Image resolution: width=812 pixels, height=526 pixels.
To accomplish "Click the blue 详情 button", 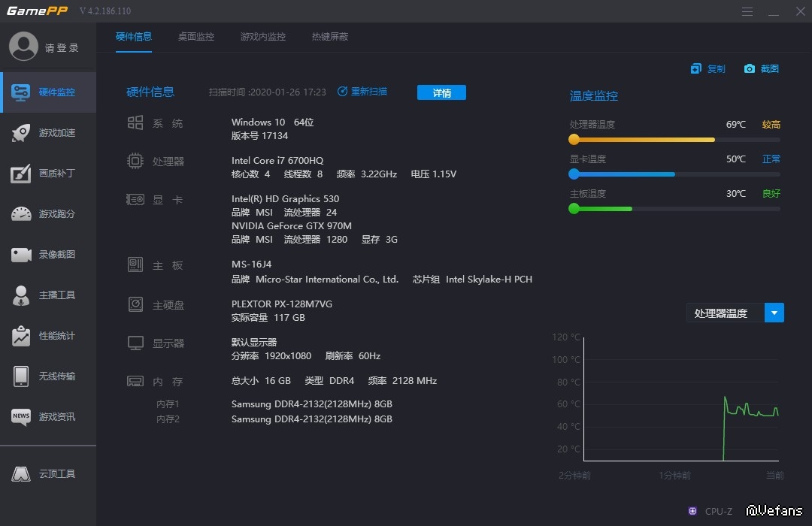I will (x=441, y=92).
